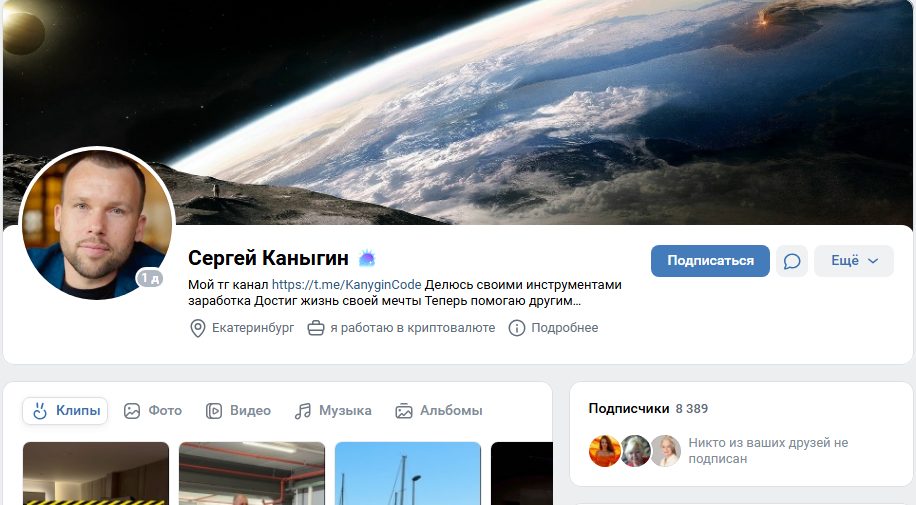
Task: Click the Музыка note icon
Action: [303, 411]
